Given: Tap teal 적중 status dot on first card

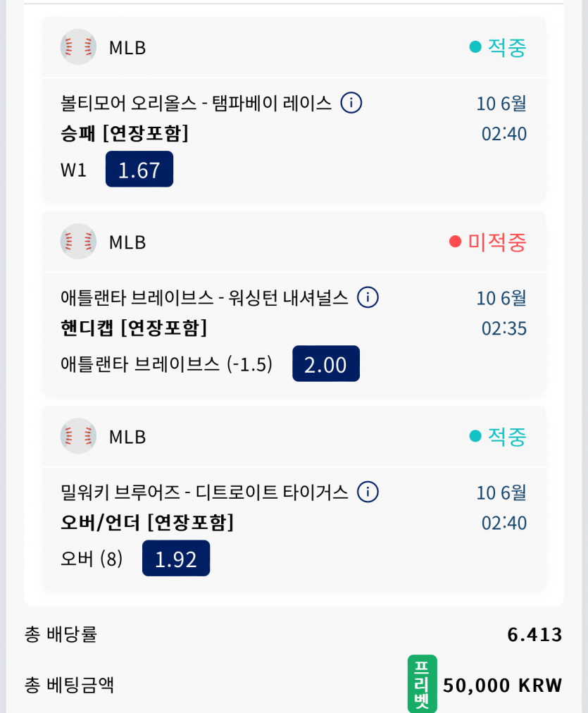Looking at the screenshot, I should click(x=475, y=46).
